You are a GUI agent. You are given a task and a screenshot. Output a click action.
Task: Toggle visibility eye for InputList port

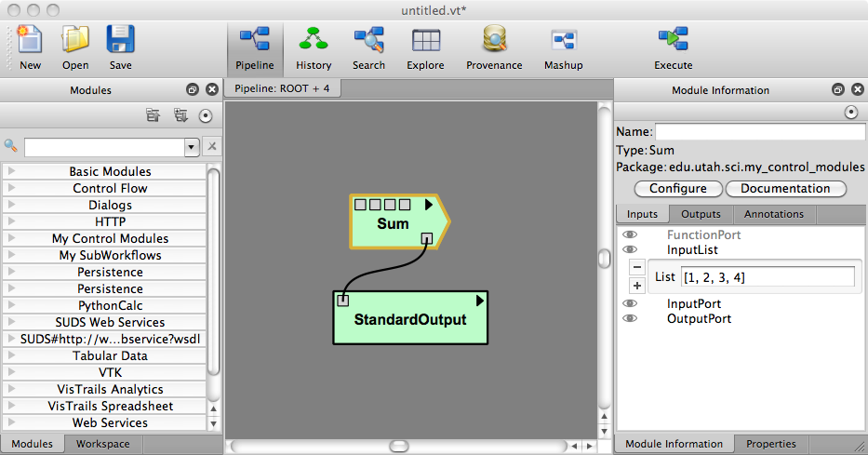(630, 250)
